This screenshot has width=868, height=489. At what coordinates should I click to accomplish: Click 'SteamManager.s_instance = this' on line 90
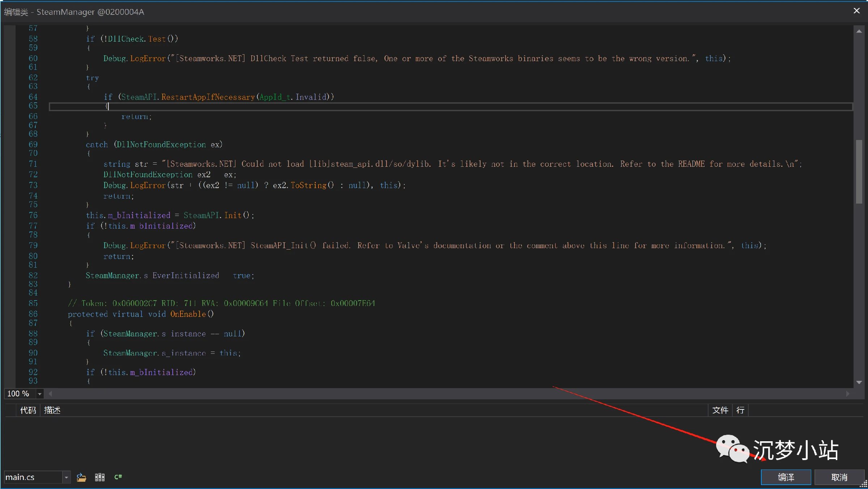[170, 353]
